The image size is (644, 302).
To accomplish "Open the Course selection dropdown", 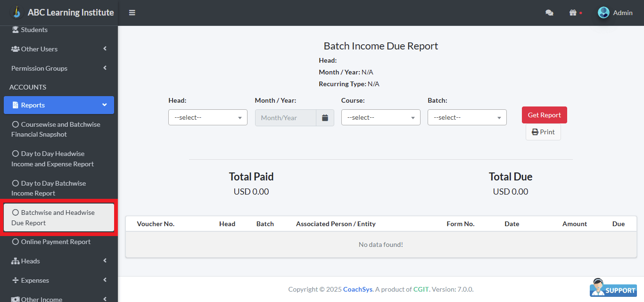I will 380,117.
